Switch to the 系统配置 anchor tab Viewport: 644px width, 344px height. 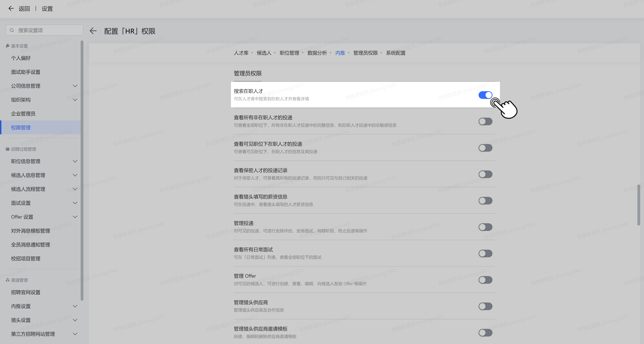pos(396,53)
